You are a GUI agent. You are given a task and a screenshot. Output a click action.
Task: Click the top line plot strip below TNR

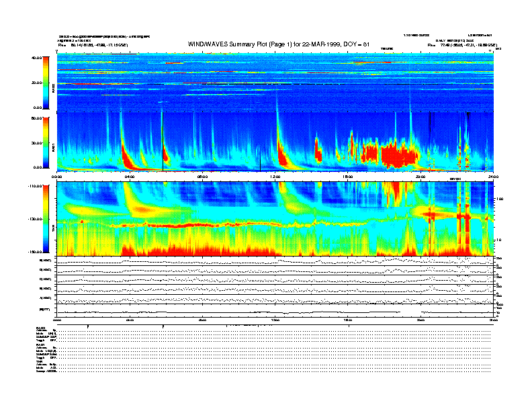(275, 261)
